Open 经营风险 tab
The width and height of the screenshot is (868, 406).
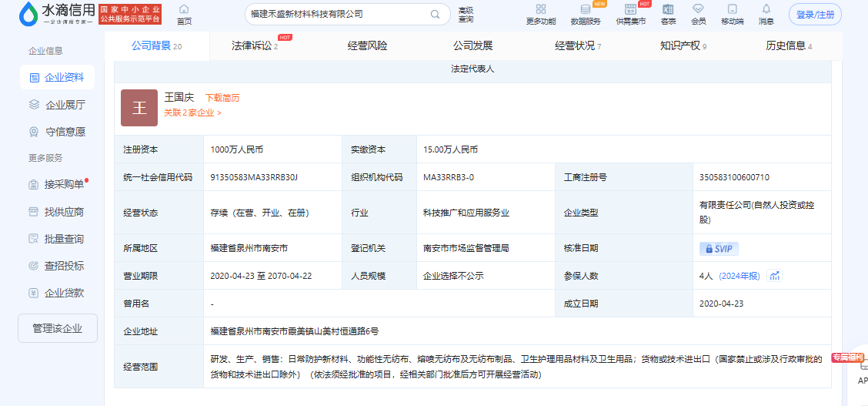coord(367,46)
